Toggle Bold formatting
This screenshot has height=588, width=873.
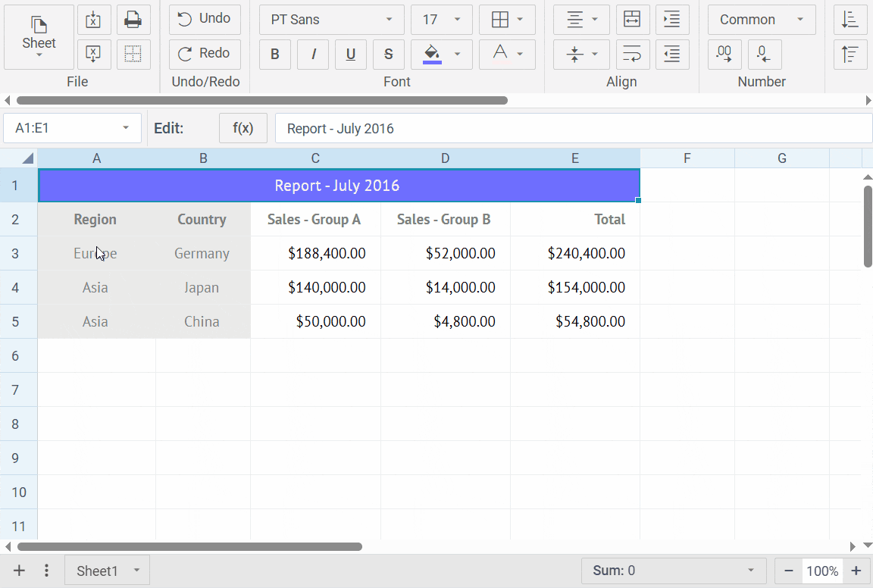[275, 55]
